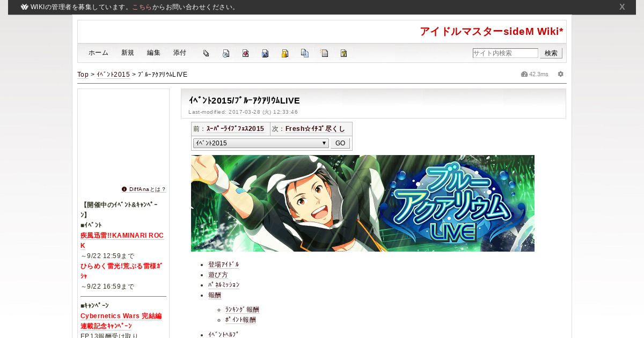Screen dimensions: 644x338
Task: Click the page heading ｲﾍﾞﾝﾄ2015/ﾌﾞﾙｰｱｸｱﾘｳﾑLIVE
Action: pyautogui.click(x=244, y=100)
